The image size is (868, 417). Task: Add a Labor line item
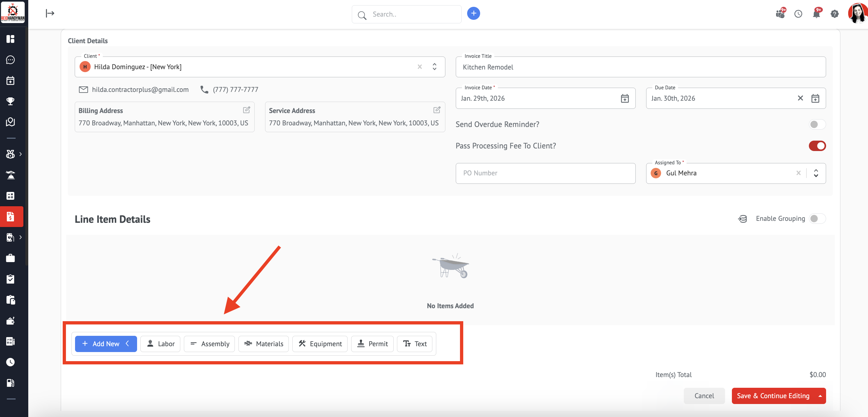(160, 344)
